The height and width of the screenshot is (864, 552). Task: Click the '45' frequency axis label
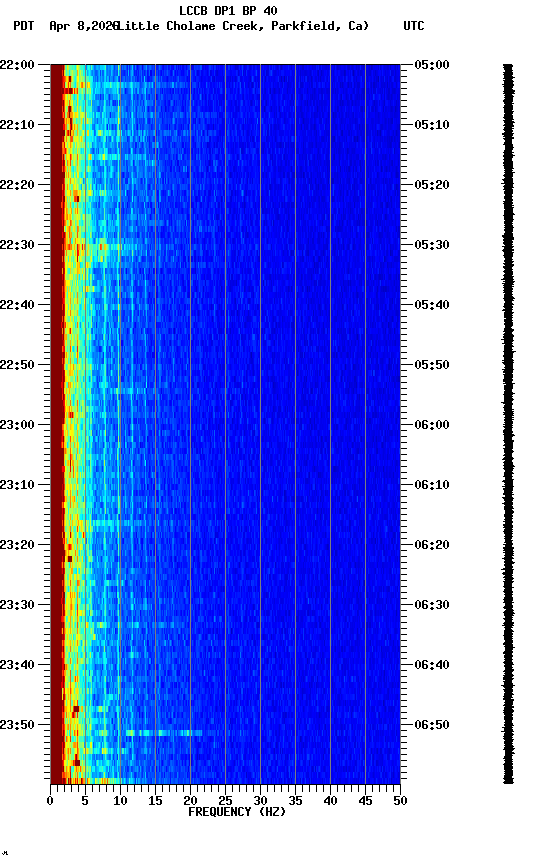[x=365, y=801]
